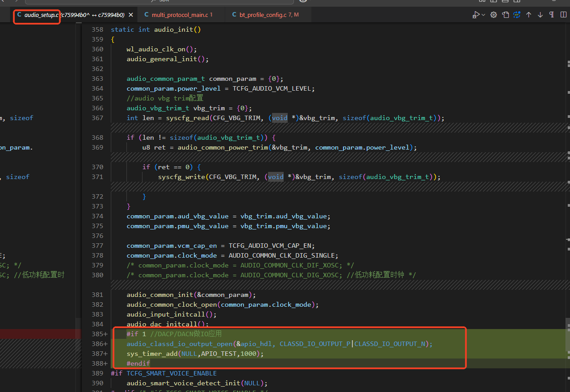Click the audio_general_init() line

click(168, 59)
